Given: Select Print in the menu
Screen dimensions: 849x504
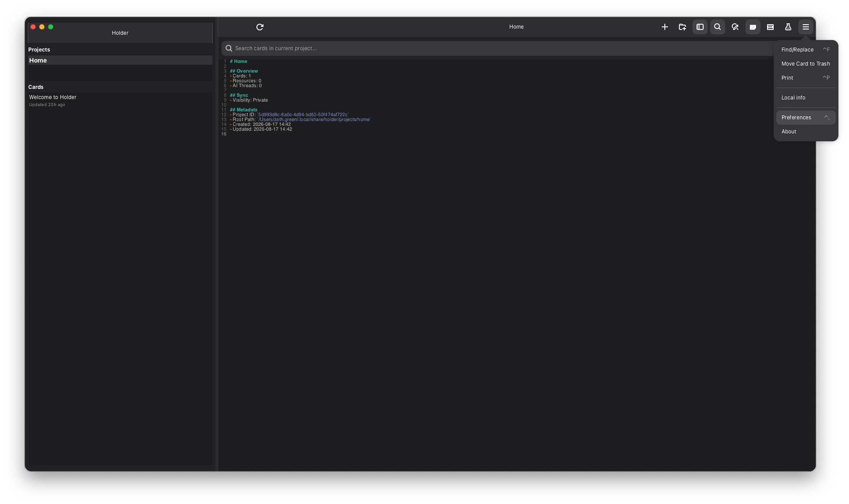Looking at the screenshot, I should click(806, 78).
